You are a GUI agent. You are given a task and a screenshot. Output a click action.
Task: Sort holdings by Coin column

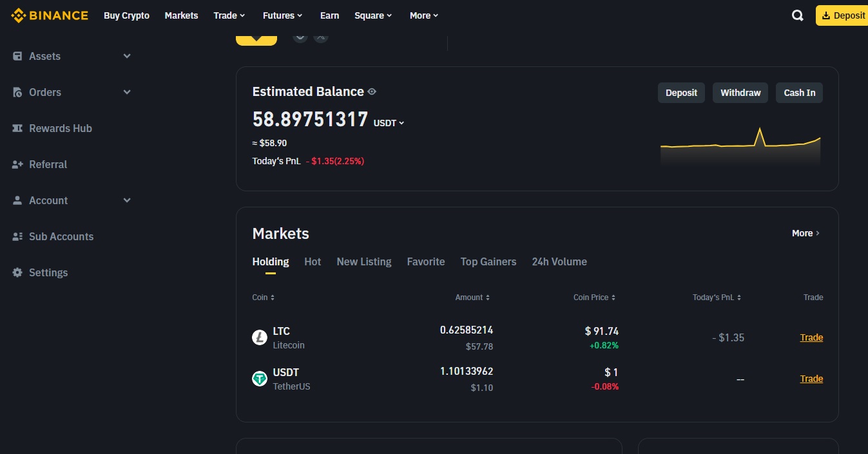tap(264, 298)
